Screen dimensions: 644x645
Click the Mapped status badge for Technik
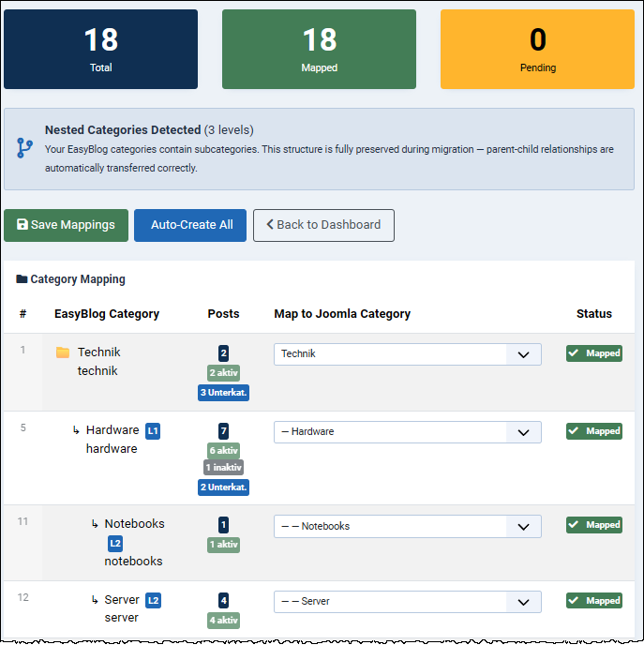pos(593,353)
